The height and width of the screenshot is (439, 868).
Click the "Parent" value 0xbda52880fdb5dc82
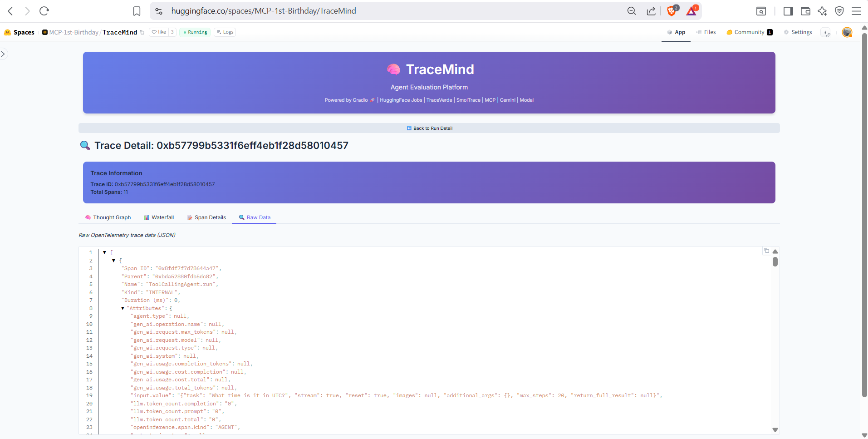click(184, 276)
